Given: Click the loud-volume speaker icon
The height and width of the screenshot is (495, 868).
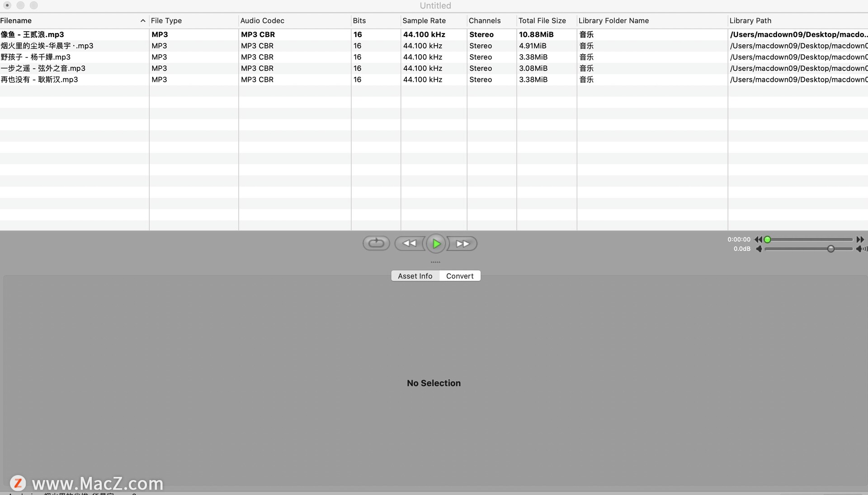Looking at the screenshot, I should pyautogui.click(x=860, y=249).
